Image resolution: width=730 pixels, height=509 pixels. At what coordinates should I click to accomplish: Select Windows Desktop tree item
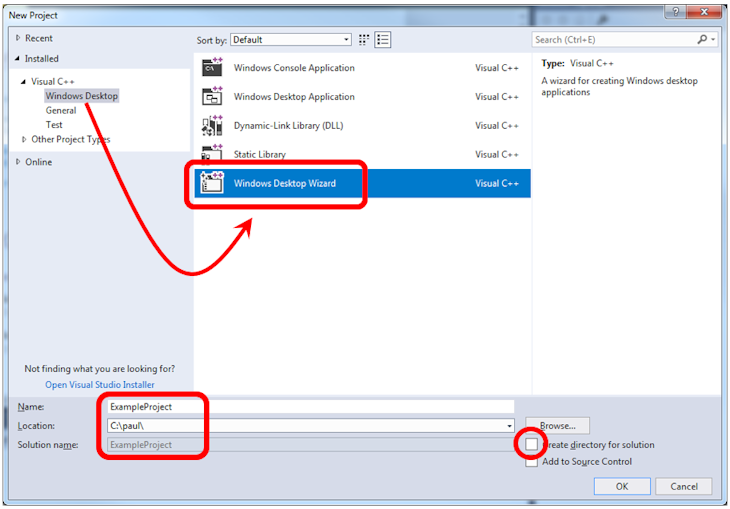[81, 96]
